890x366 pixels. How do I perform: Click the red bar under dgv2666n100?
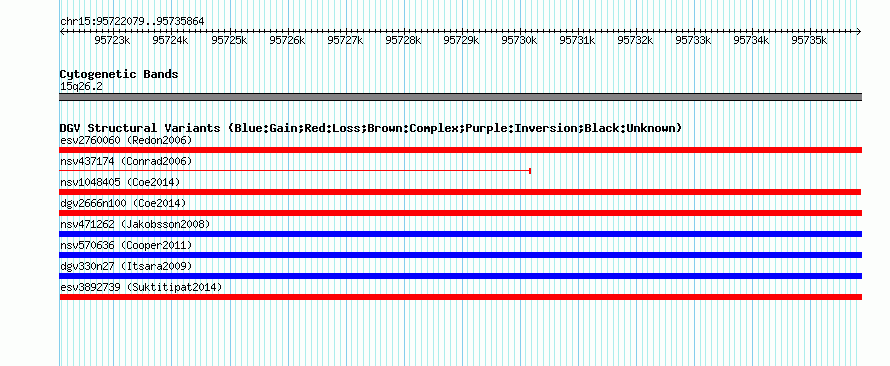(x=460, y=213)
